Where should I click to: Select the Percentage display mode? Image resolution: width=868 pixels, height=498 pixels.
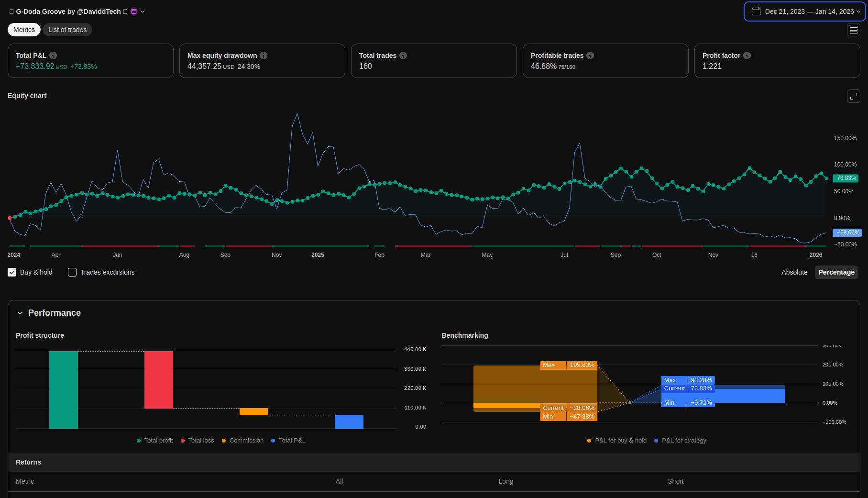(836, 272)
